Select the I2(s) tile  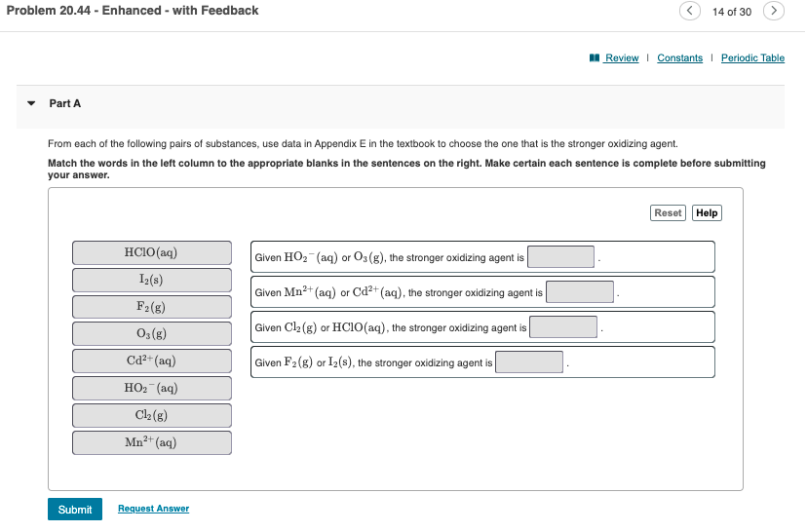pyautogui.click(x=151, y=281)
